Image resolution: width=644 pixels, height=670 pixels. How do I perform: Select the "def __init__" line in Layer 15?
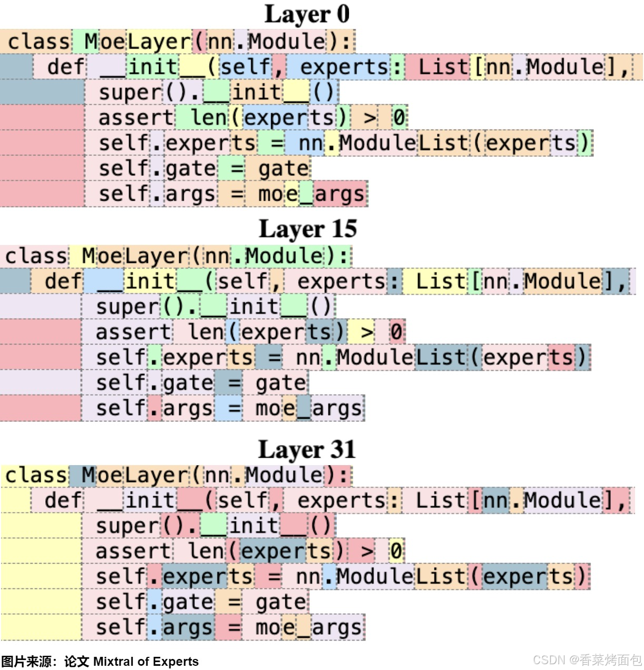(318, 281)
